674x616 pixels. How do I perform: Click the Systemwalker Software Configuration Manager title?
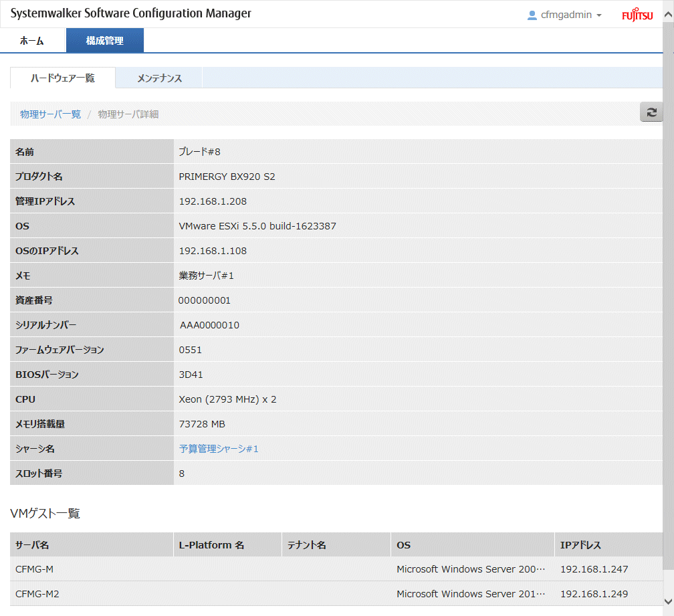130,13
